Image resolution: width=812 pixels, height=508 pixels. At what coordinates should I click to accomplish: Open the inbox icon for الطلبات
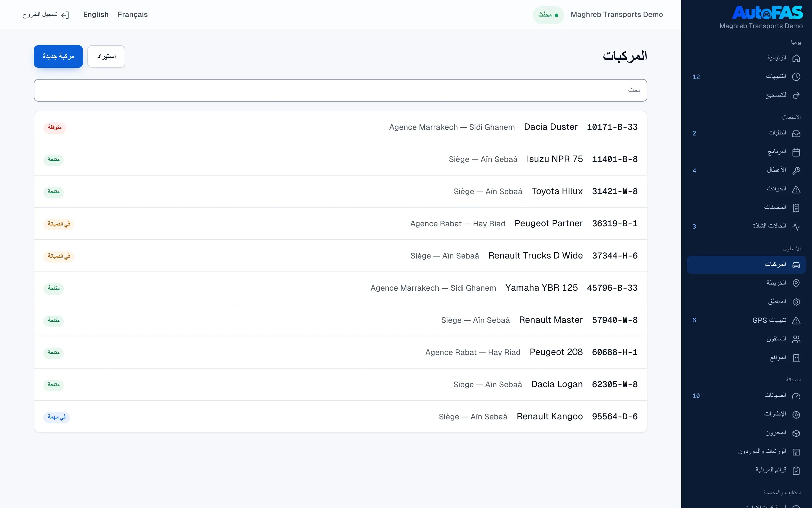(796, 133)
